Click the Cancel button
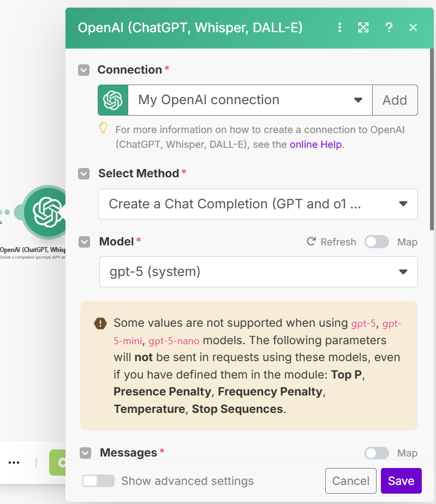Image resolution: width=436 pixels, height=504 pixels. coord(351,481)
